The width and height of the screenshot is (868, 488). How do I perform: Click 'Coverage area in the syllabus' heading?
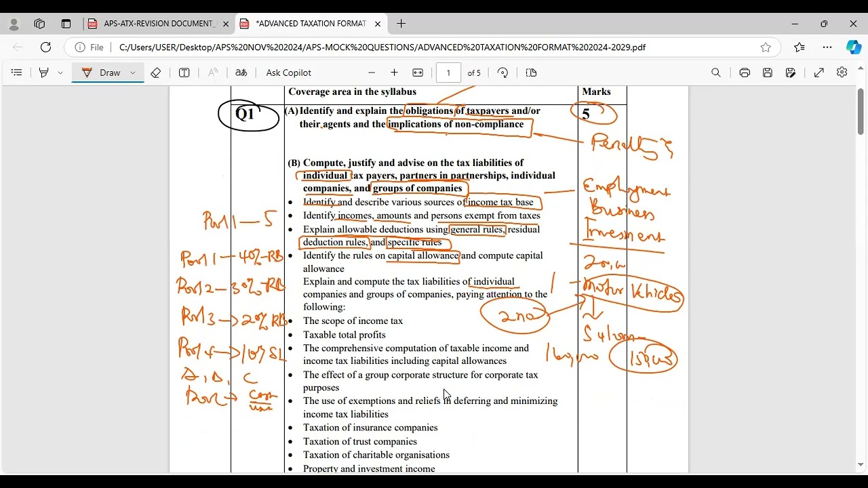(x=352, y=92)
